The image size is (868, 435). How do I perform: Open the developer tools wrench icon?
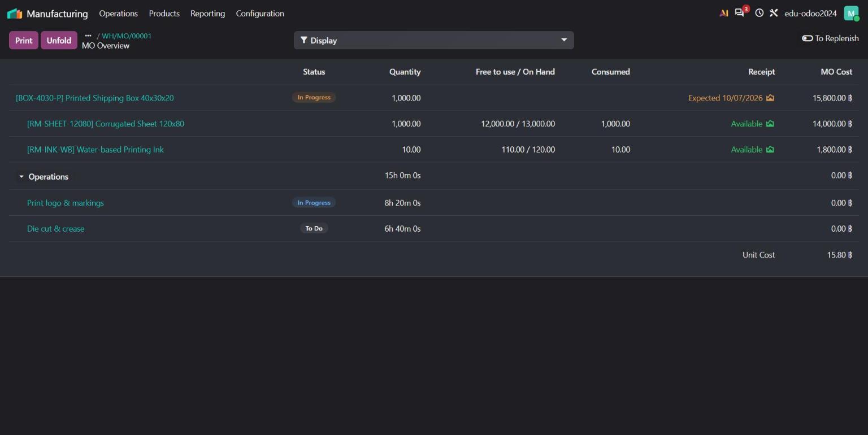tap(774, 13)
